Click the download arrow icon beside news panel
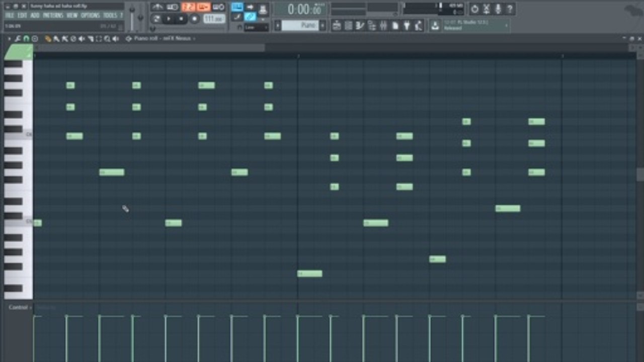 click(435, 25)
